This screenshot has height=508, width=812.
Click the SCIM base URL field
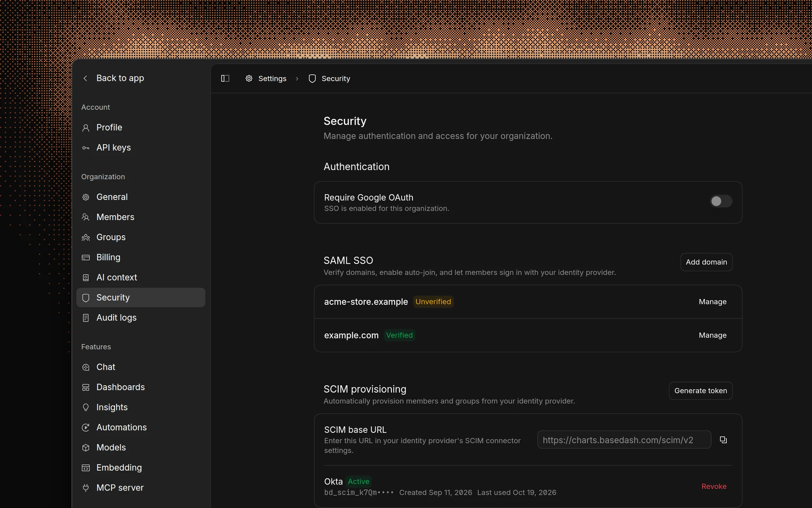click(624, 440)
